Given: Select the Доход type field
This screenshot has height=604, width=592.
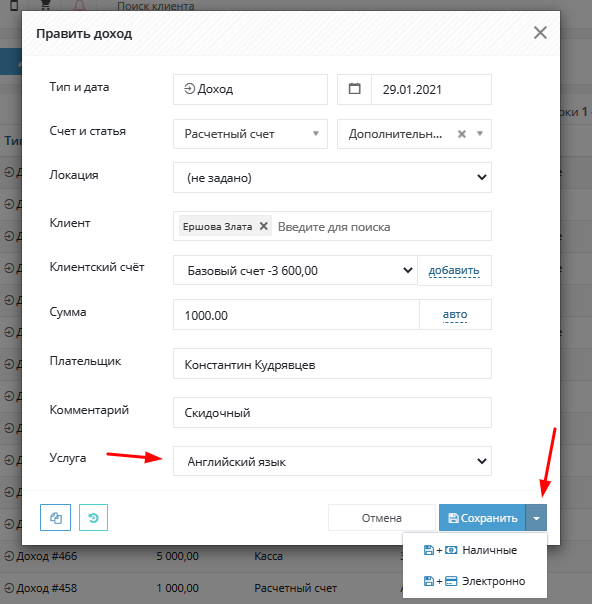Looking at the screenshot, I should (x=250, y=89).
